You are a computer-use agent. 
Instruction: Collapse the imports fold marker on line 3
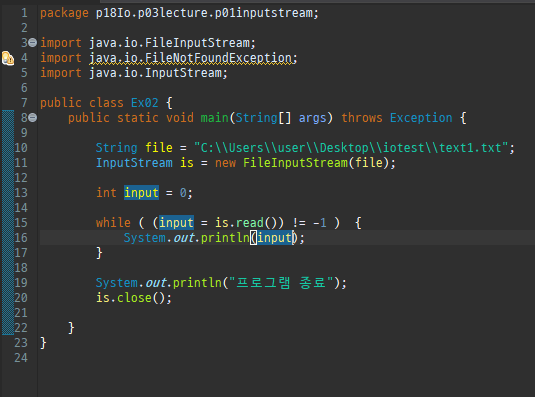[32, 43]
